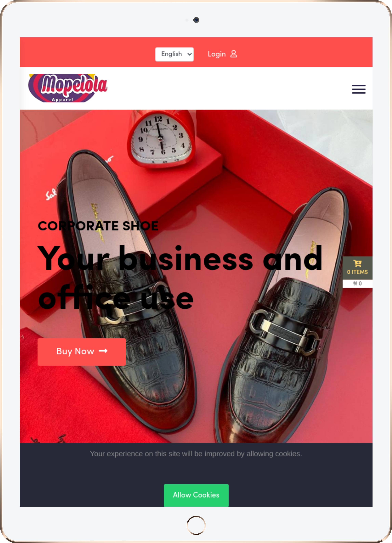392x543 pixels.
Task: Open the English language dropdown
Action: (174, 54)
